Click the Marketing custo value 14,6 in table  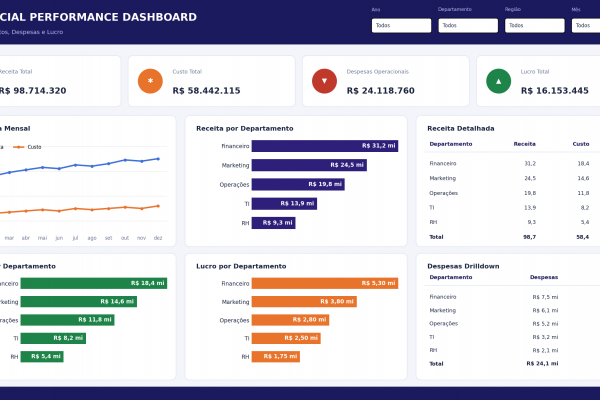pyautogui.click(x=583, y=178)
